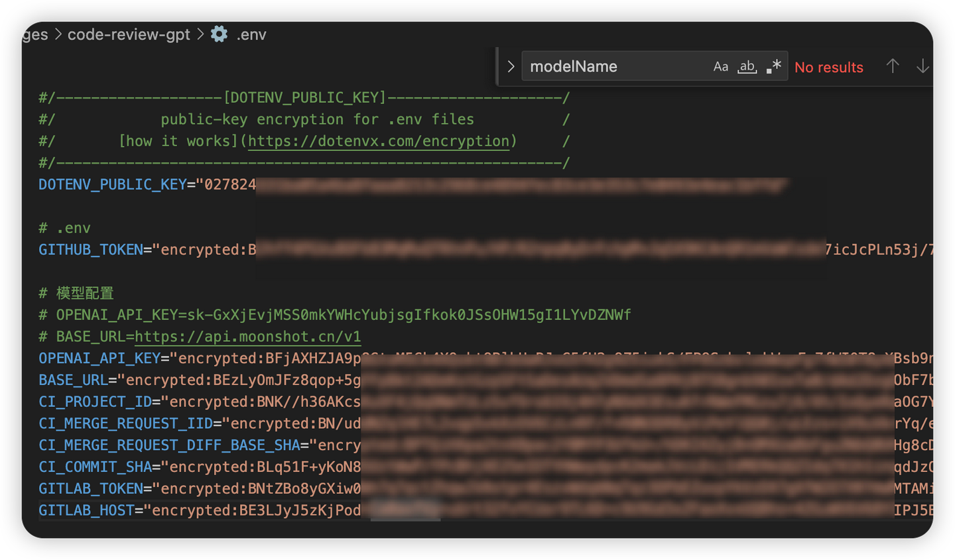The width and height of the screenshot is (955, 560).
Task: Expand the Toggle Replace chevron
Action: pos(511,66)
